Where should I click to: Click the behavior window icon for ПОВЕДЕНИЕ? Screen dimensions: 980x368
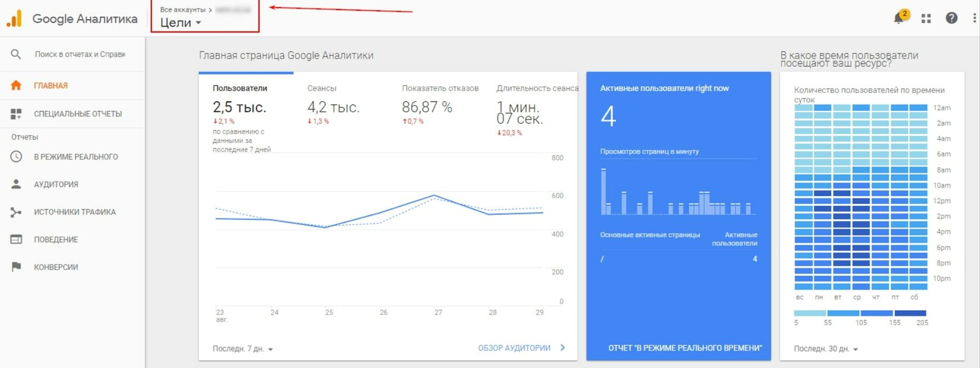(x=16, y=239)
